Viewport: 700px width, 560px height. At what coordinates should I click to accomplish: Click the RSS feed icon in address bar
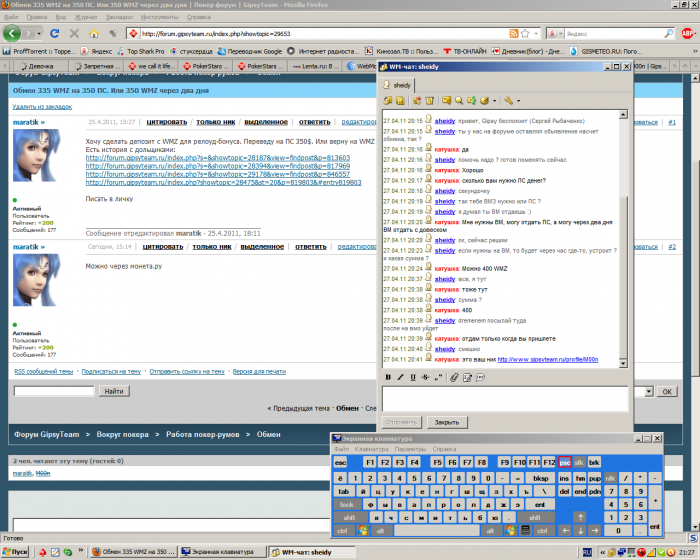(514, 33)
